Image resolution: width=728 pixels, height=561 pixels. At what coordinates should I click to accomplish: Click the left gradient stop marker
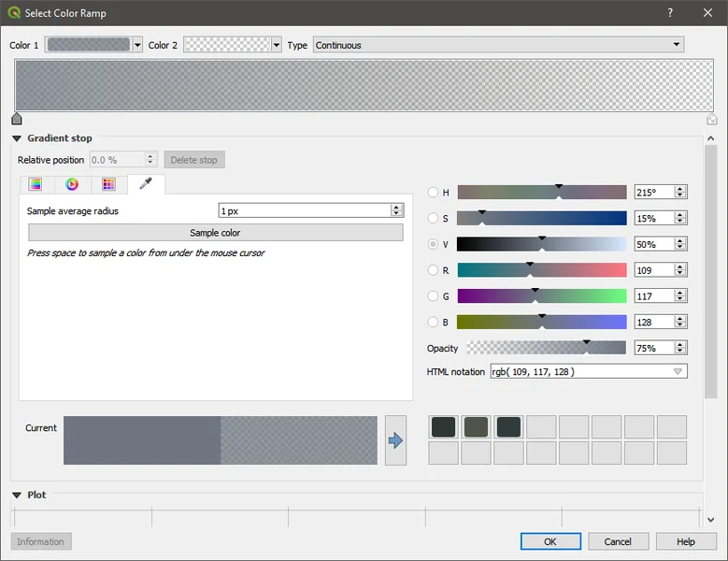pyautogui.click(x=17, y=119)
